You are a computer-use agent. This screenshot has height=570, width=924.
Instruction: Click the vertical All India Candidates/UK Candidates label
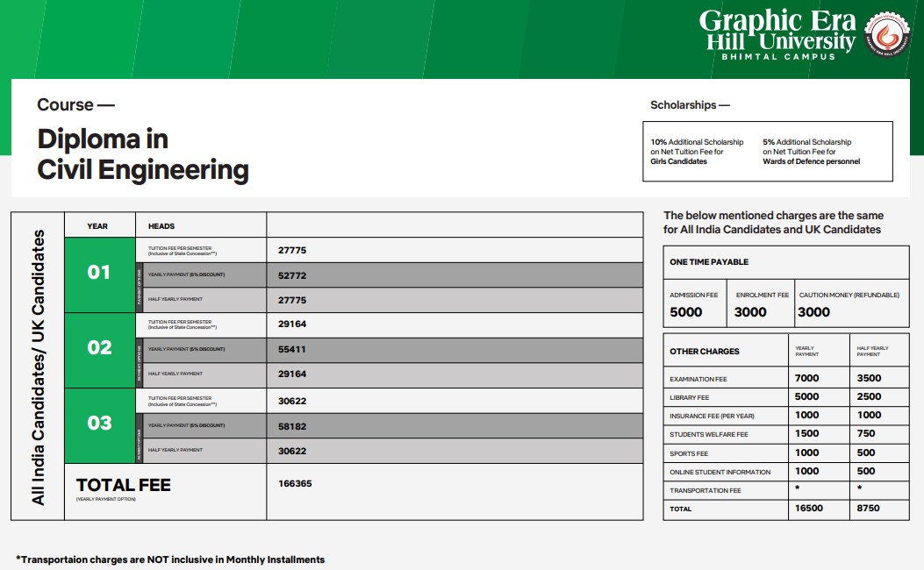pos(38,367)
